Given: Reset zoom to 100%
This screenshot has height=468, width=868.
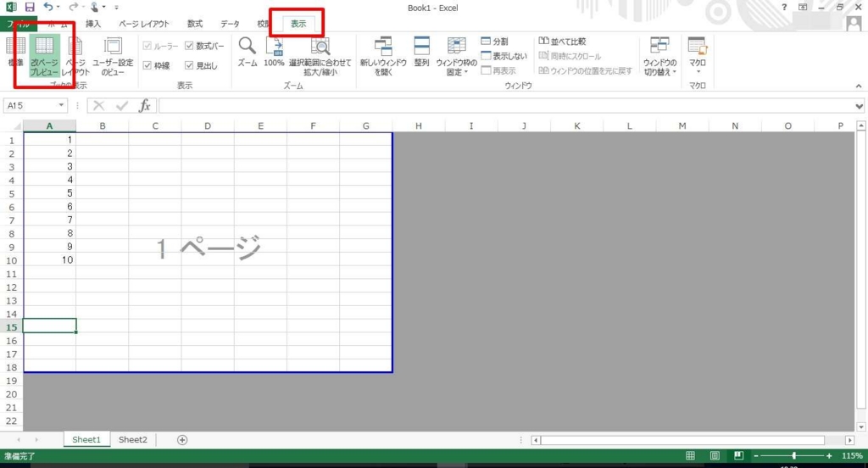Looking at the screenshot, I should click(x=274, y=52).
